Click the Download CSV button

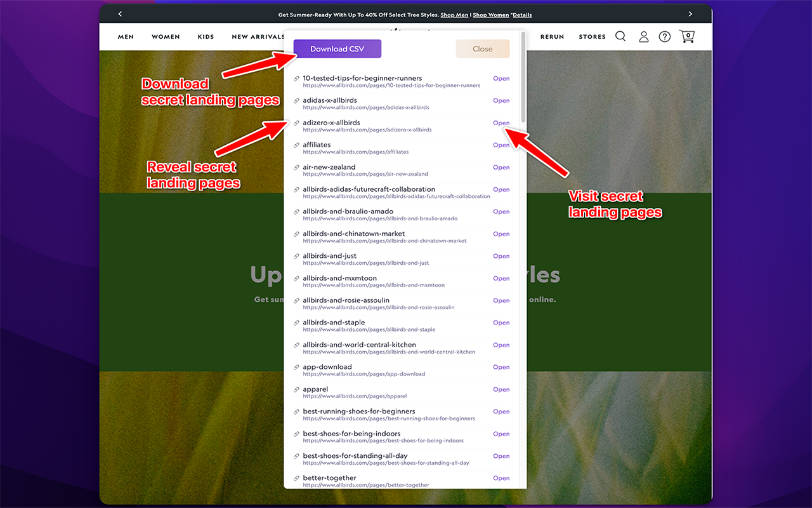click(x=337, y=48)
